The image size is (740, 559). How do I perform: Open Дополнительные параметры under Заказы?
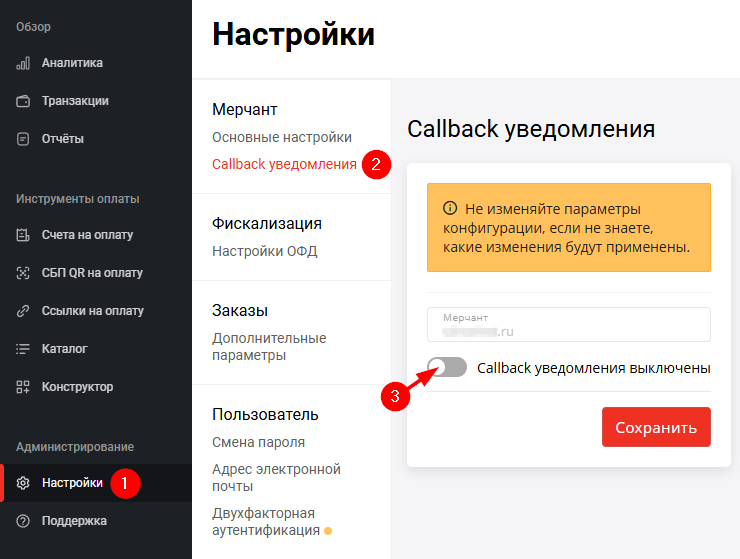click(269, 347)
